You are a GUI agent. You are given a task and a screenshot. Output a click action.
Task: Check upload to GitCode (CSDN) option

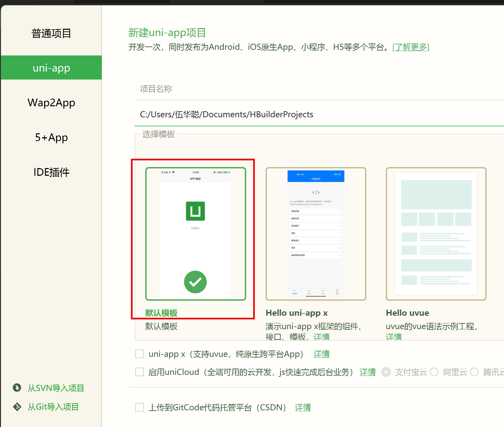click(x=140, y=407)
